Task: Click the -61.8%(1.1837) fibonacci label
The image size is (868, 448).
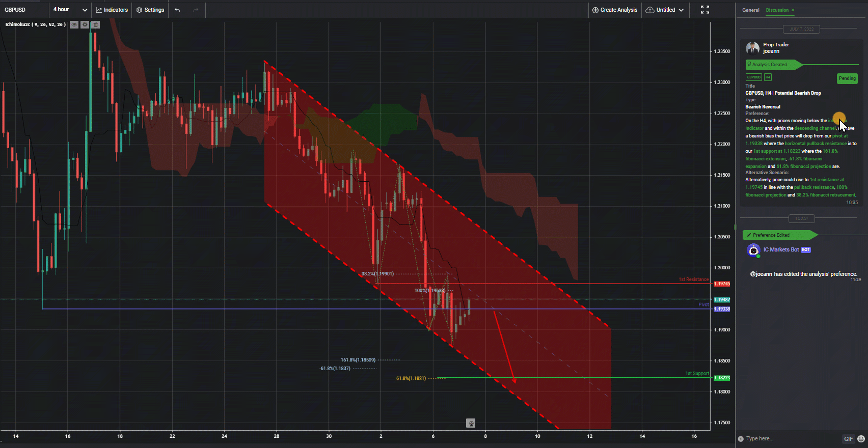Action: click(x=335, y=368)
